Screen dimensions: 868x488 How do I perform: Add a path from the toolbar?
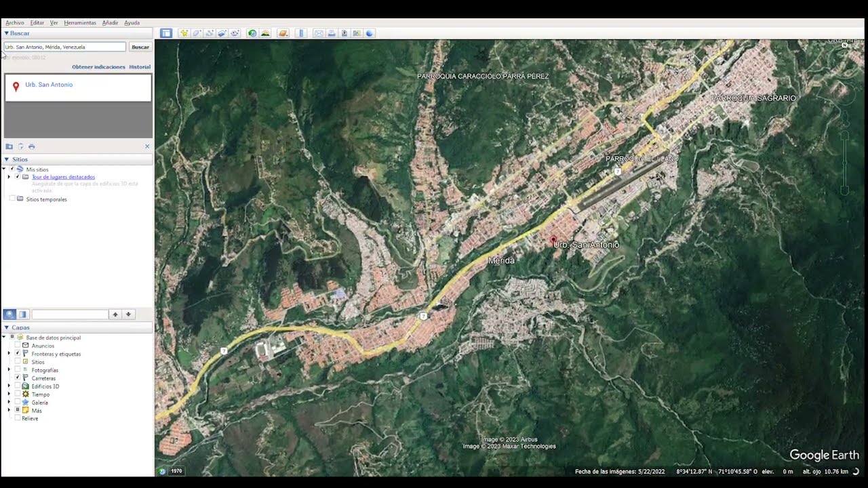(210, 33)
